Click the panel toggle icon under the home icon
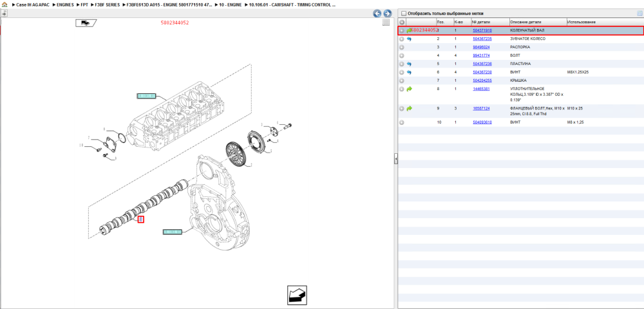The width and height of the screenshot is (644, 309). pyautogui.click(x=4, y=14)
